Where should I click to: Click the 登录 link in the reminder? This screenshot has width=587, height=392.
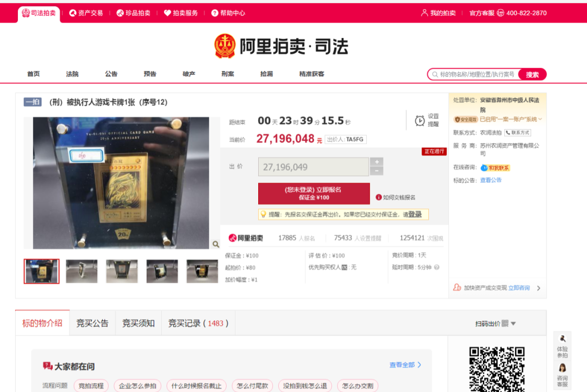pos(415,214)
